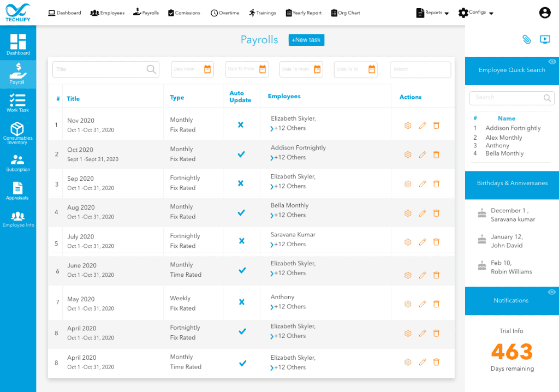Click the video presentation icon
Screen dimensions: 559x392
pyautogui.click(x=545, y=39)
